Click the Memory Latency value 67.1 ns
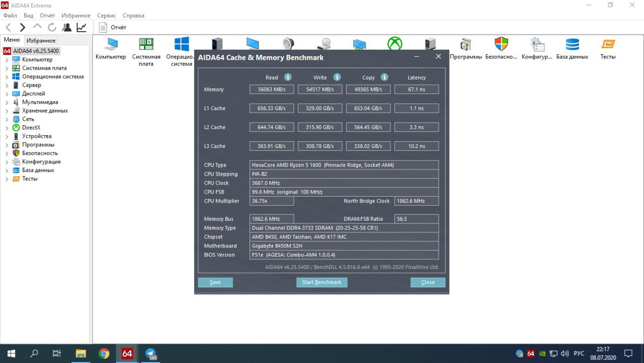Screen dimensions: 644x363 pos(417,89)
